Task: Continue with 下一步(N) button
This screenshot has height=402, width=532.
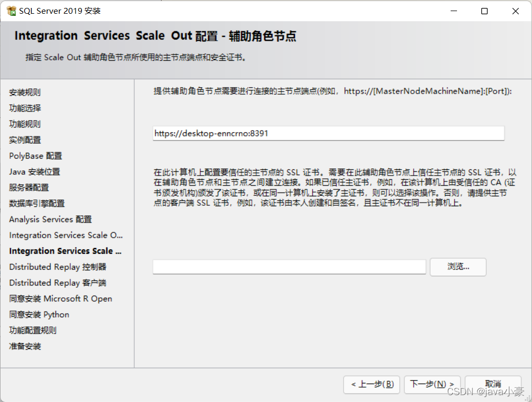Action: pos(432,385)
